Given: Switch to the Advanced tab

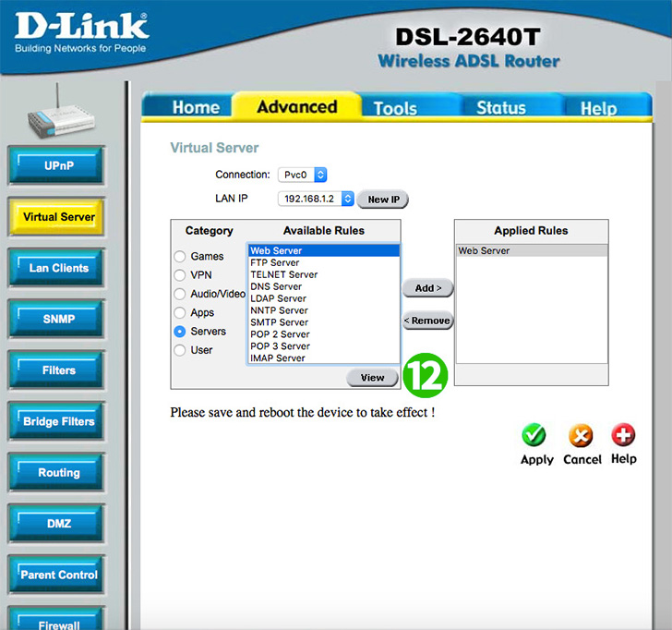Looking at the screenshot, I should [x=297, y=106].
